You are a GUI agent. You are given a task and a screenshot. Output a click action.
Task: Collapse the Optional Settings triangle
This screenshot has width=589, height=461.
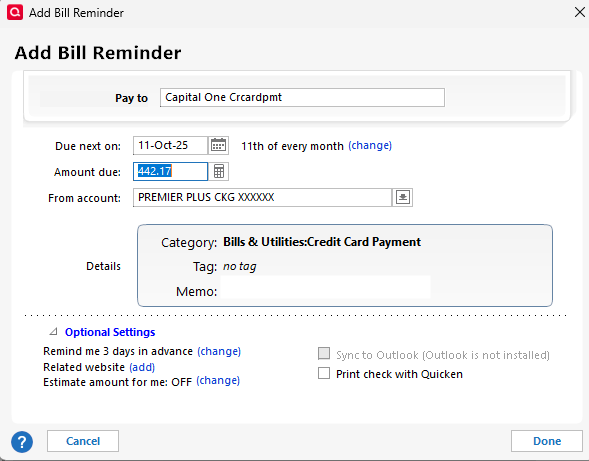[x=53, y=332]
